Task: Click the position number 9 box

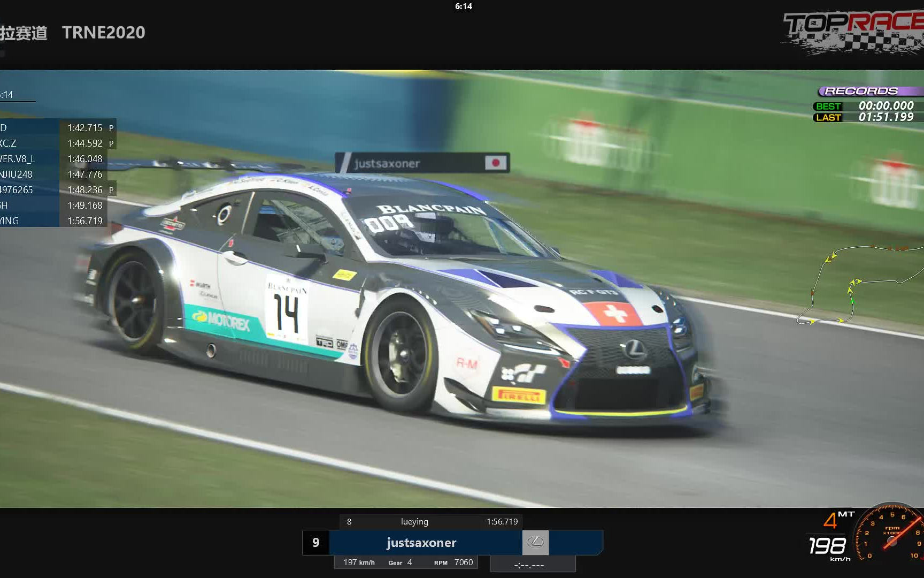Action: coord(315,543)
